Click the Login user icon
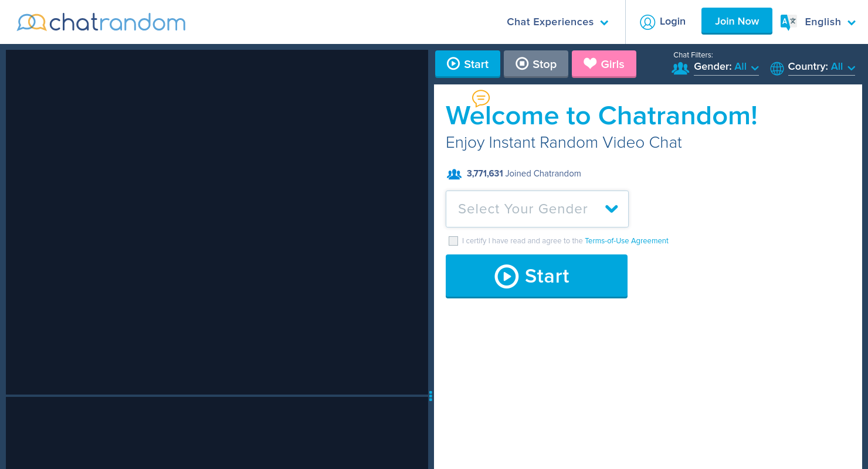868x469 pixels. click(x=647, y=22)
